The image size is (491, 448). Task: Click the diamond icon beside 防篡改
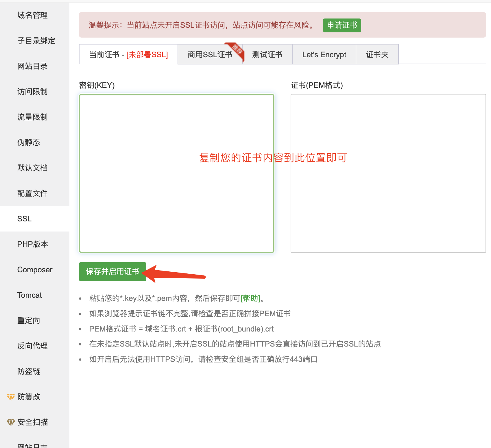pyautogui.click(x=11, y=397)
